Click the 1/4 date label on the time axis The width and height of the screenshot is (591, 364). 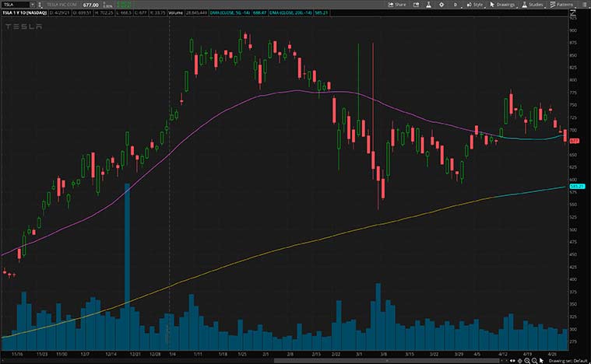coord(172,354)
